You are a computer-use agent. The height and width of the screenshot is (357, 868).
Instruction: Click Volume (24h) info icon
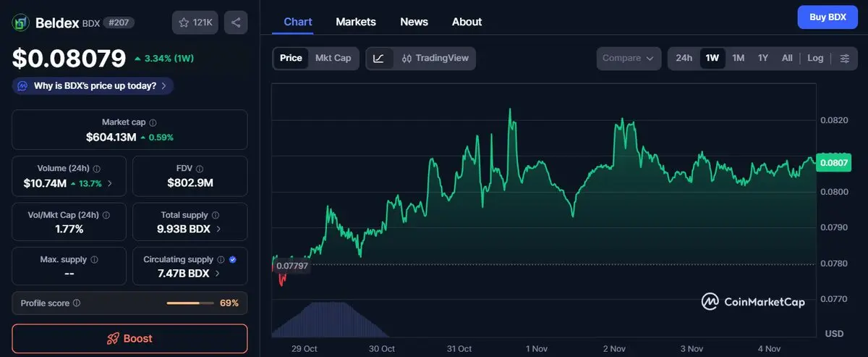tap(96, 169)
